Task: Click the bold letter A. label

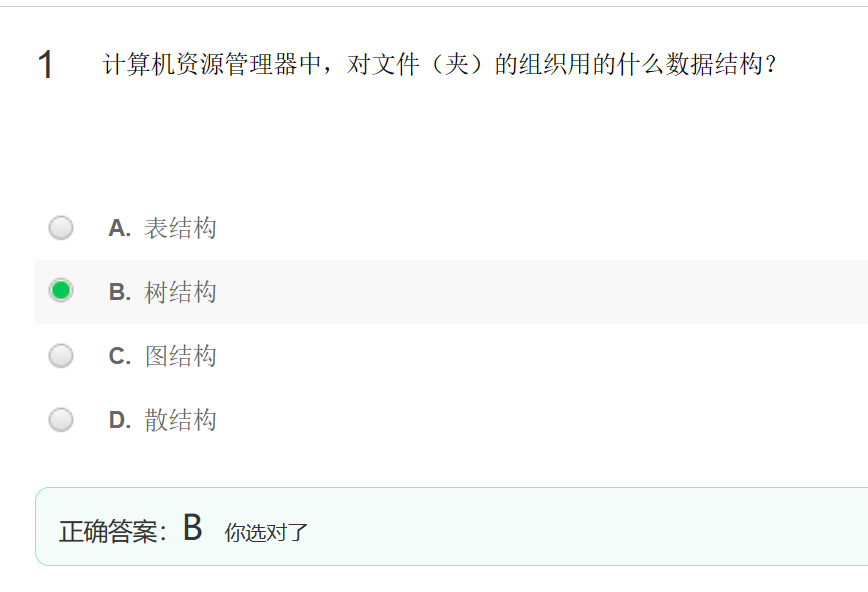Action: point(120,228)
